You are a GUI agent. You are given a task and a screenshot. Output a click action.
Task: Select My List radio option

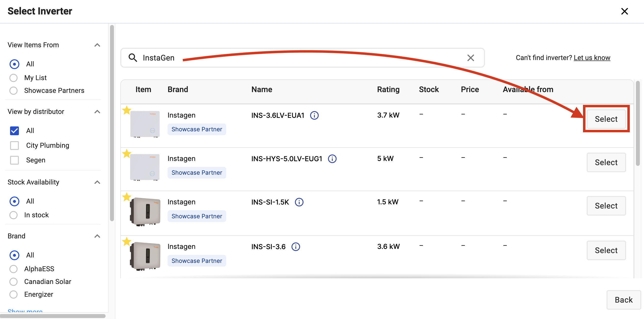coord(13,78)
